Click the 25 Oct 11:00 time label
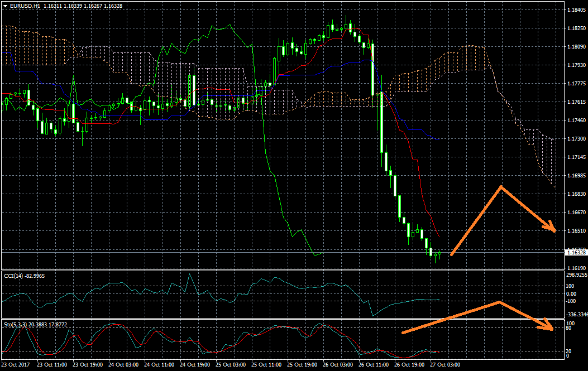 pyautogui.click(x=267, y=365)
